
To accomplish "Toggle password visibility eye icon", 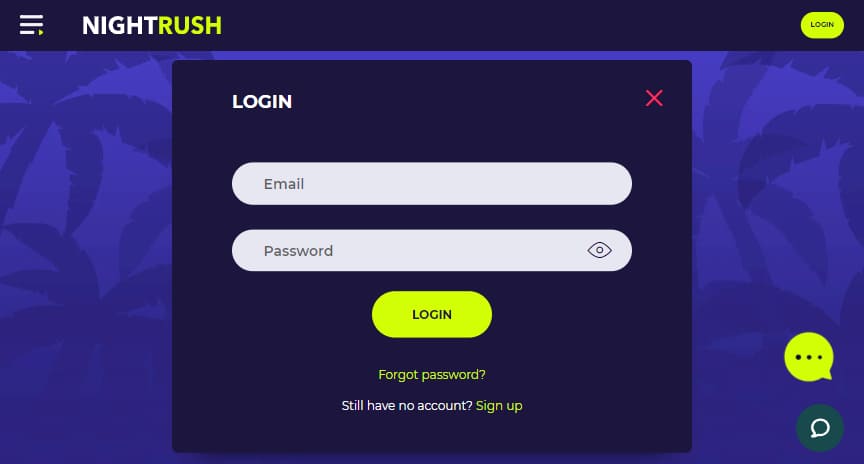I will point(600,250).
